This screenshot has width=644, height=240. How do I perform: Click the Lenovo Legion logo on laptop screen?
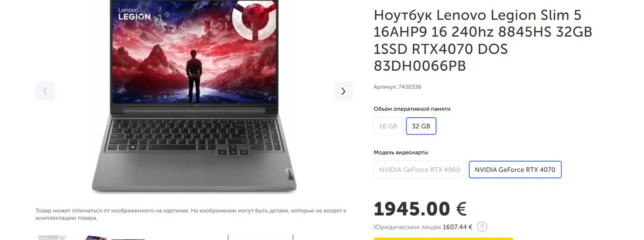134,14
